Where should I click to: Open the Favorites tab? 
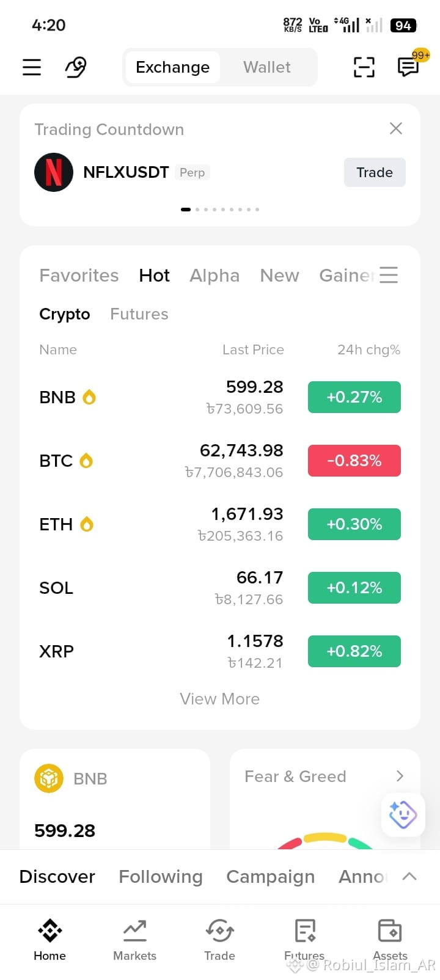point(79,276)
